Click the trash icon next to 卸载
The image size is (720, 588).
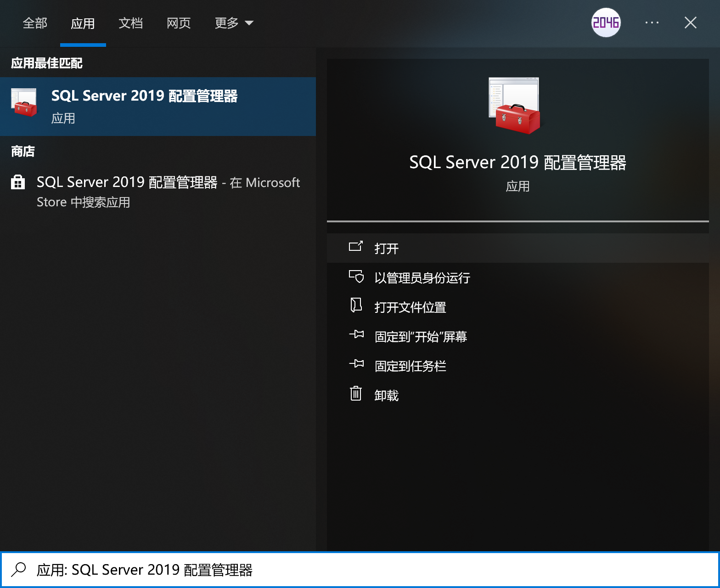click(356, 394)
